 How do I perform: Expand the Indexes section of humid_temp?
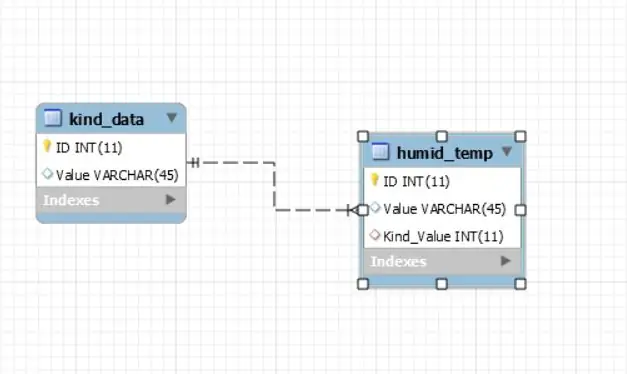click(x=505, y=261)
